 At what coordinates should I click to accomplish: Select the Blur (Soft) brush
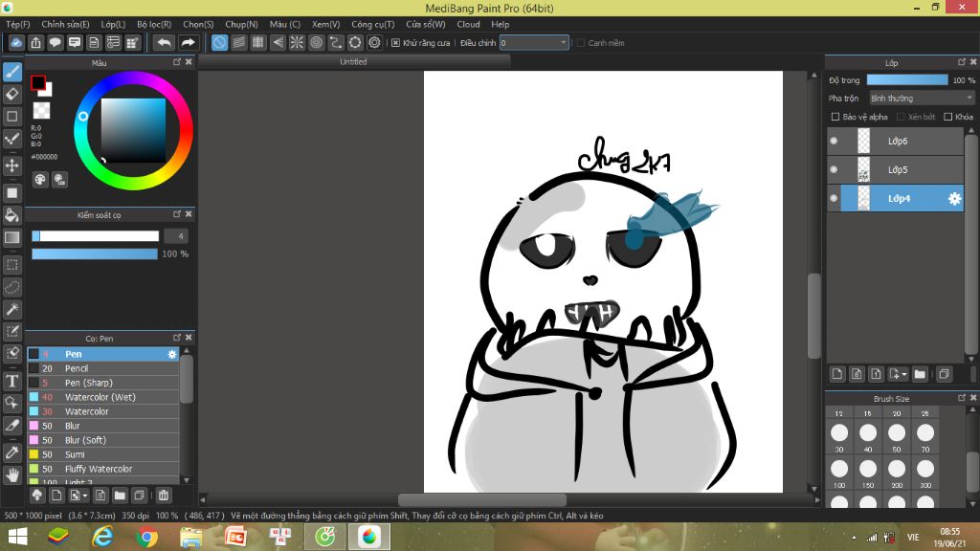(103, 440)
